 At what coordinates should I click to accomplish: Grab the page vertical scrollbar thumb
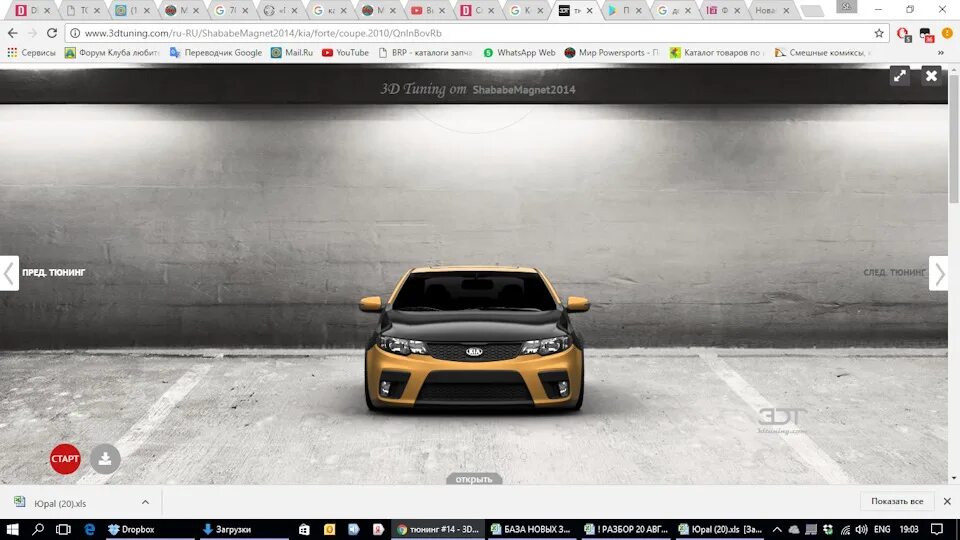pyautogui.click(x=954, y=139)
